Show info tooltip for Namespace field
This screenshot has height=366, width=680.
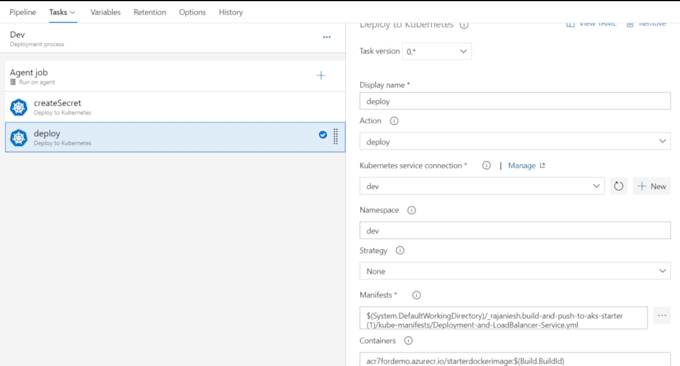(412, 210)
